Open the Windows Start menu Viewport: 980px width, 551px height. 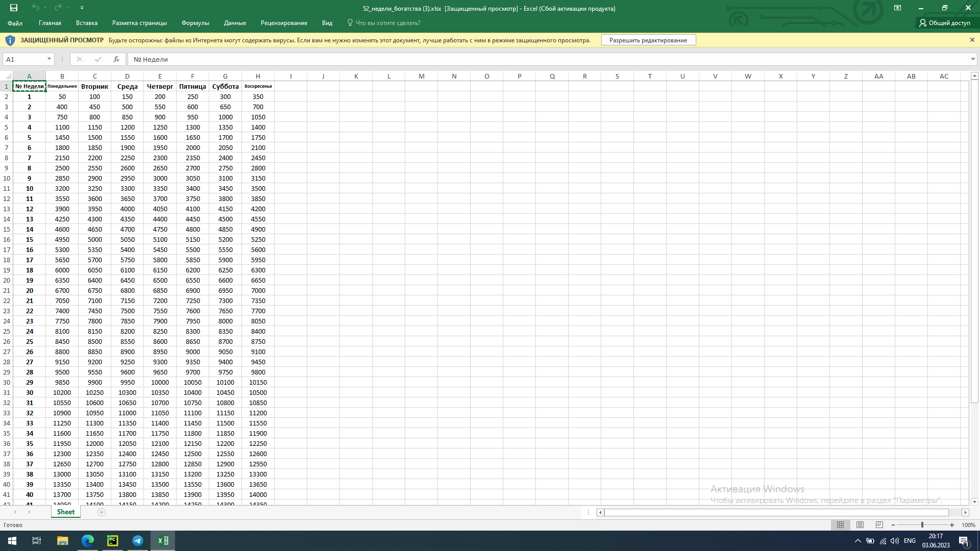click(12, 541)
